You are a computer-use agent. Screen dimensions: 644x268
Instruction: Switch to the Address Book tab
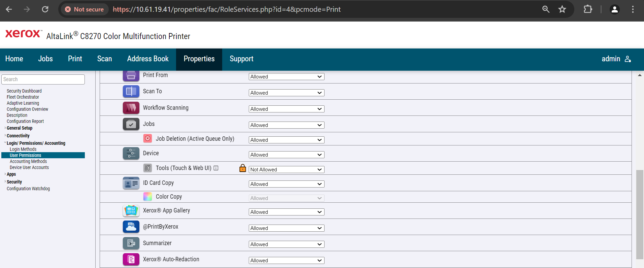point(148,59)
